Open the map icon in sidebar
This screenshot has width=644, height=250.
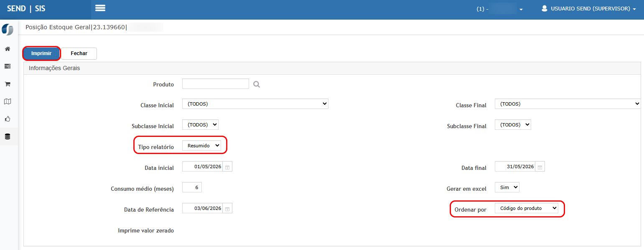pos(7,101)
